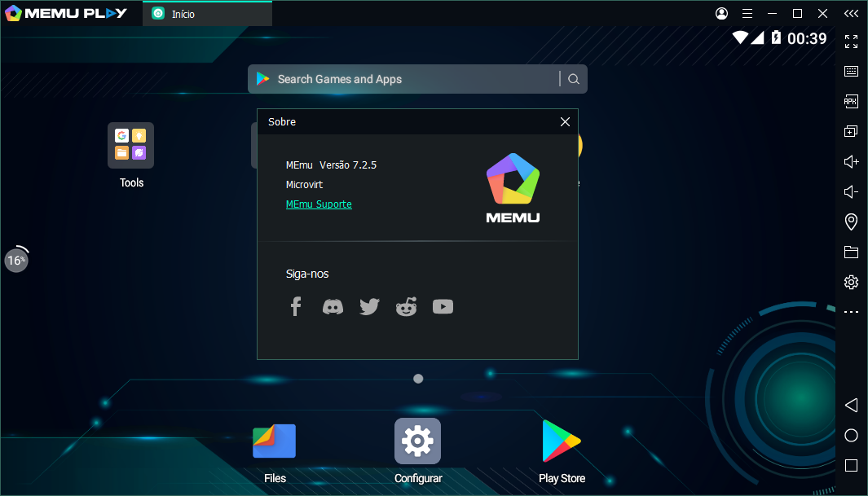Click the MEmu Suporte link
The width and height of the screenshot is (868, 496).
(x=319, y=204)
